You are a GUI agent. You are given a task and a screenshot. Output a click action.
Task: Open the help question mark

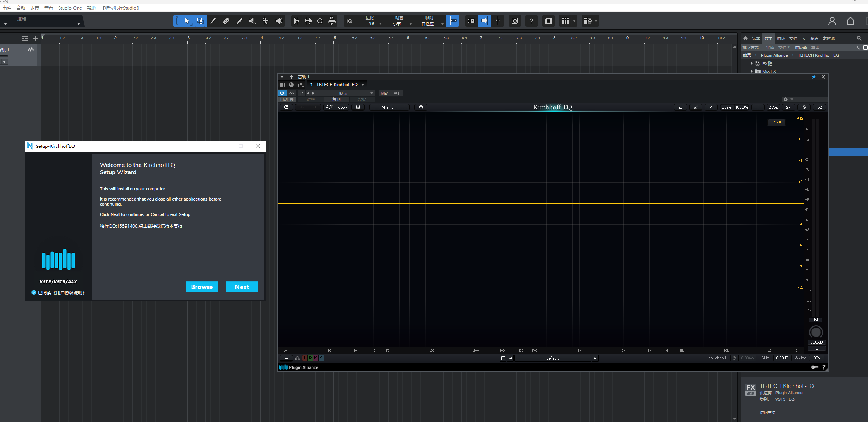click(x=532, y=21)
